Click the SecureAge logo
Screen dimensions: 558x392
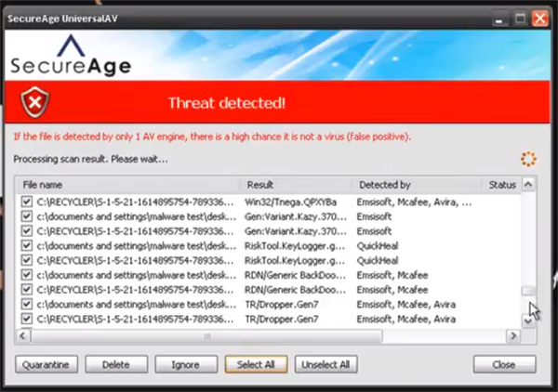click(x=71, y=55)
